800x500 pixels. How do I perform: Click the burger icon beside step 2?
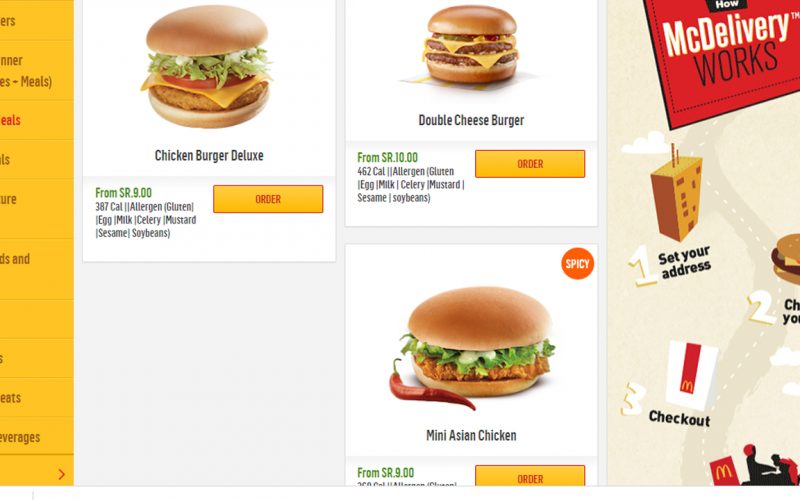(x=786, y=259)
